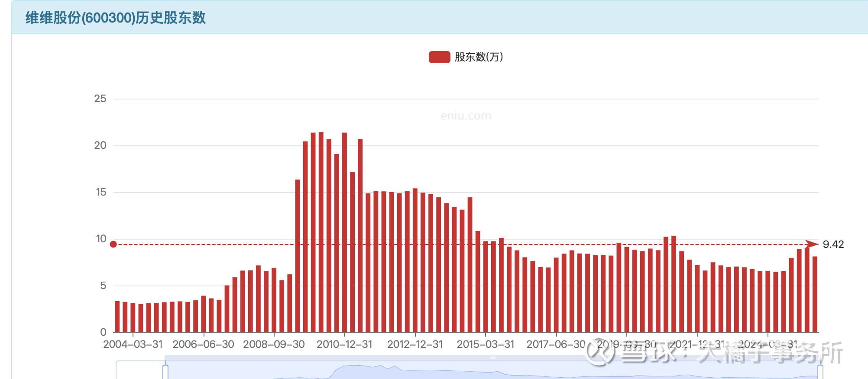868x379 pixels.
Task: Click the chart title 维维股份(600300)历史股东数
Action: pyautogui.click(x=116, y=18)
